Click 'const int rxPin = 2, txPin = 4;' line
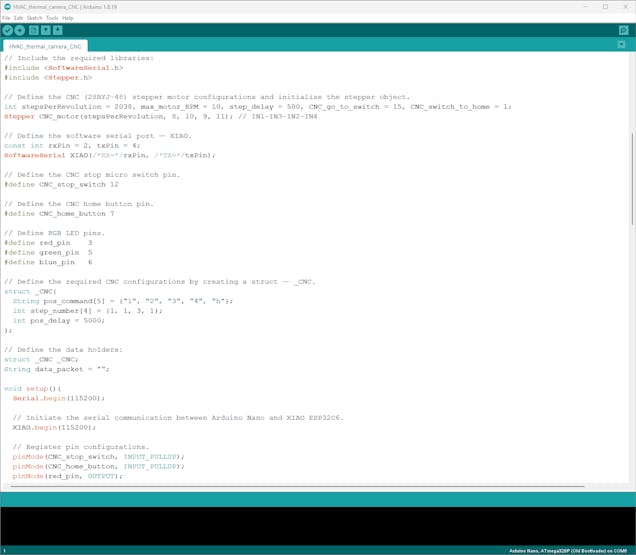 tap(72, 146)
